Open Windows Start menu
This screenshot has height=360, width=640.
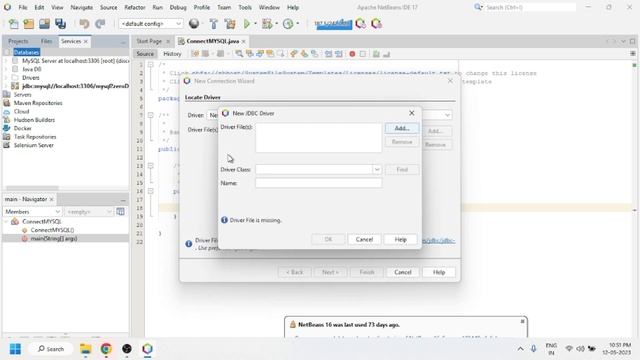[x=15, y=349]
